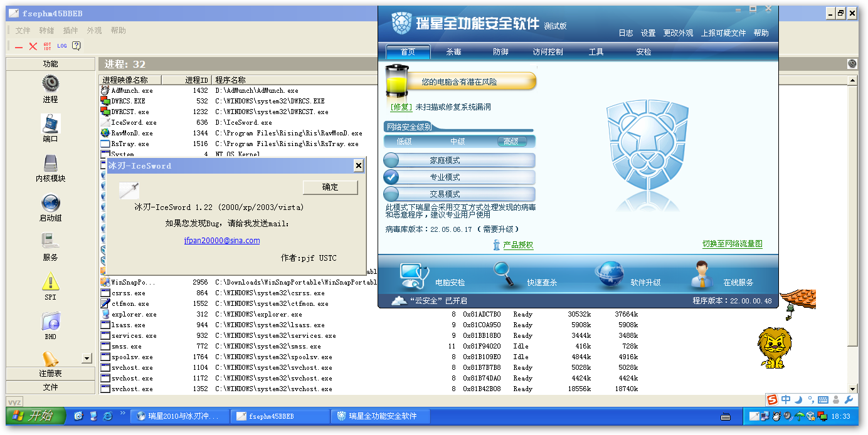Image resolution: width=868 pixels, height=435 pixels.
Task: Open the 服务 services sidebar icon
Action: [x=50, y=241]
